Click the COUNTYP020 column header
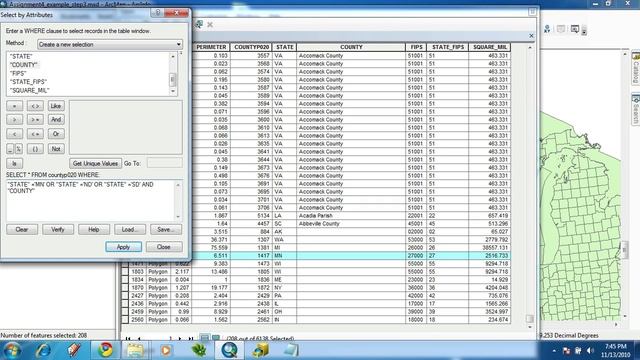 pos(251,47)
